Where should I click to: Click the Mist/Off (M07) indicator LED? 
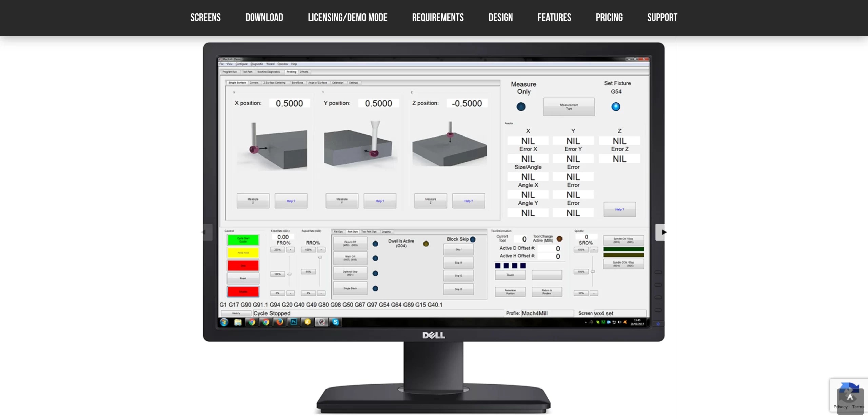tap(375, 259)
